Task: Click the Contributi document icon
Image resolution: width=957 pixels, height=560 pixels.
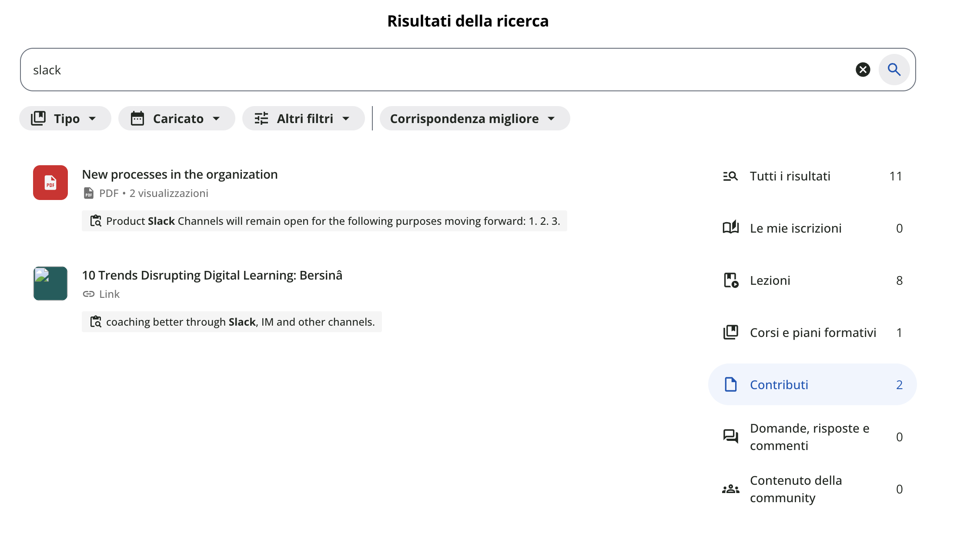Action: tap(731, 384)
